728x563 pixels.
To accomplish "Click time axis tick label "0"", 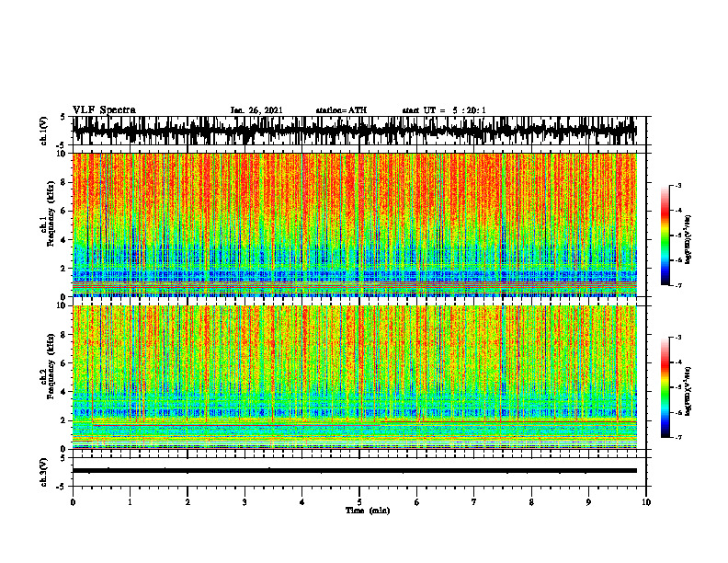I will [x=73, y=502].
